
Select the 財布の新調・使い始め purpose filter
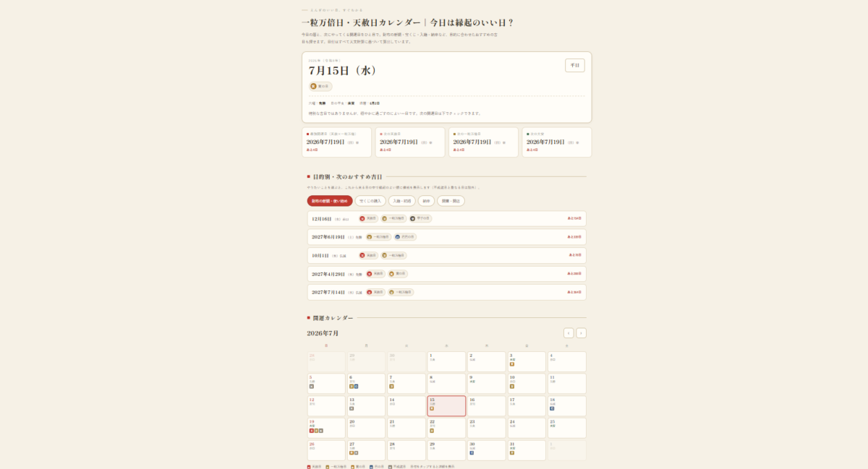[330, 201]
